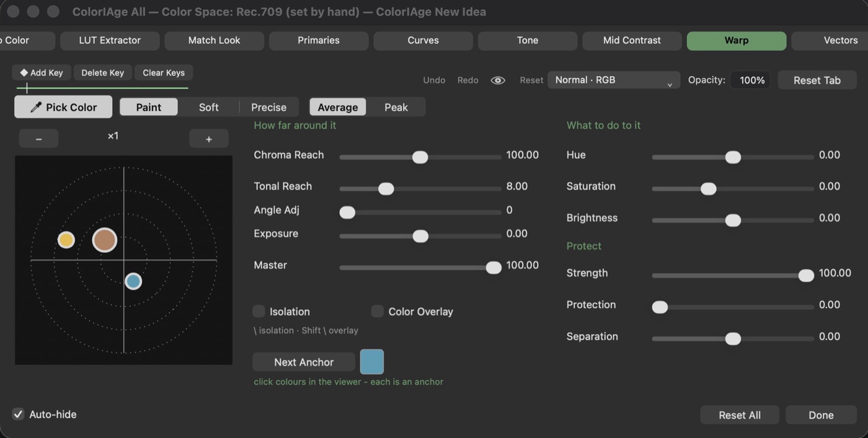
Task: Uncheck the Auto-hide checkbox
Action: coord(19,414)
